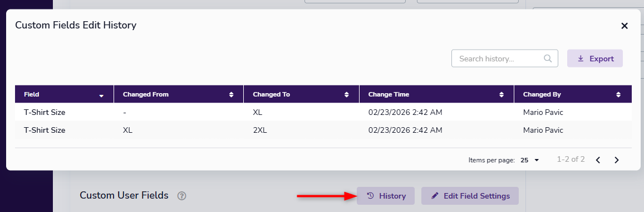Close the Custom Fields Edit History dialog
This screenshot has height=212, width=644.
tap(625, 26)
